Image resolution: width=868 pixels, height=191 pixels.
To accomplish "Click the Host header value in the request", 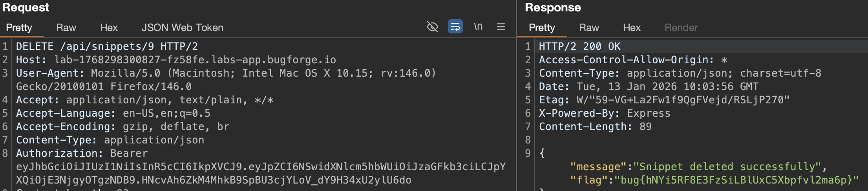I will point(195,60).
